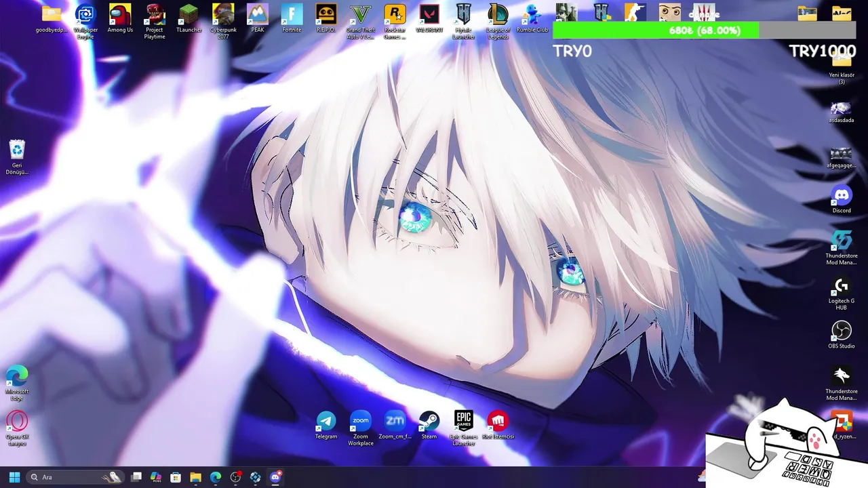The width and height of the screenshot is (868, 488).
Task: Select the Riot İstemcisi shortcut
Action: [x=498, y=421]
